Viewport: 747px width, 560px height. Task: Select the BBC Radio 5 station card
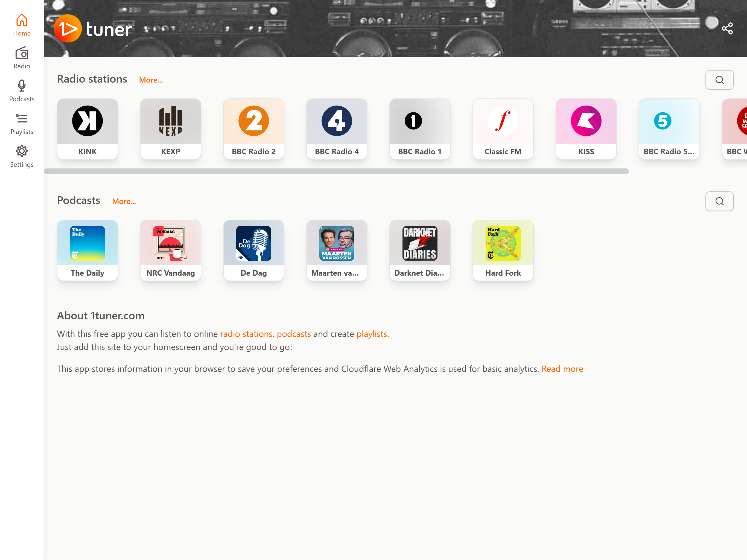[669, 129]
